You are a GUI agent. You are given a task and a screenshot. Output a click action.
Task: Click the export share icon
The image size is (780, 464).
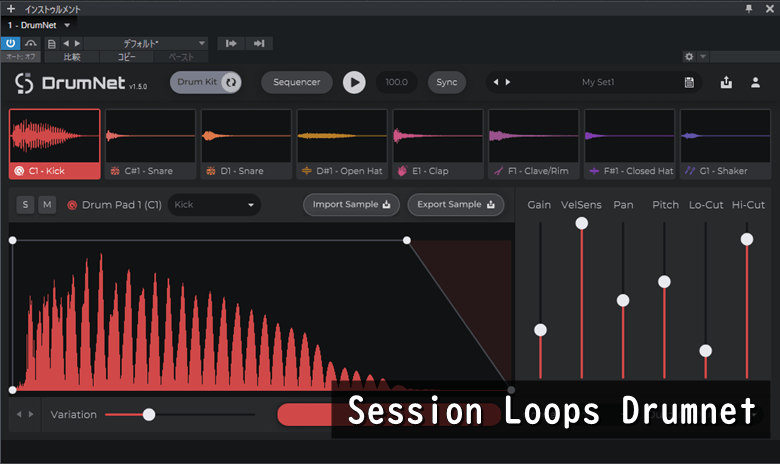(x=726, y=82)
